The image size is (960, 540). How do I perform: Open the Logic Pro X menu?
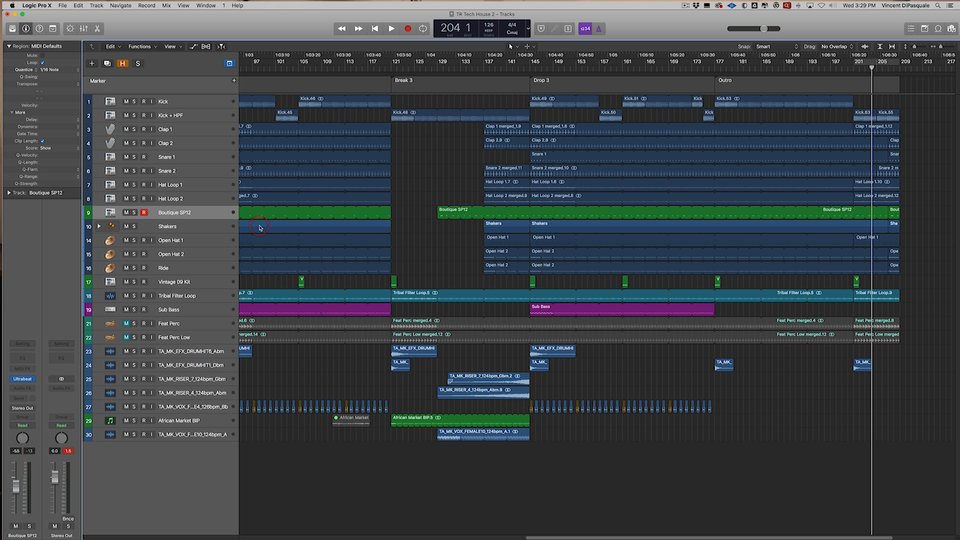tap(37, 6)
